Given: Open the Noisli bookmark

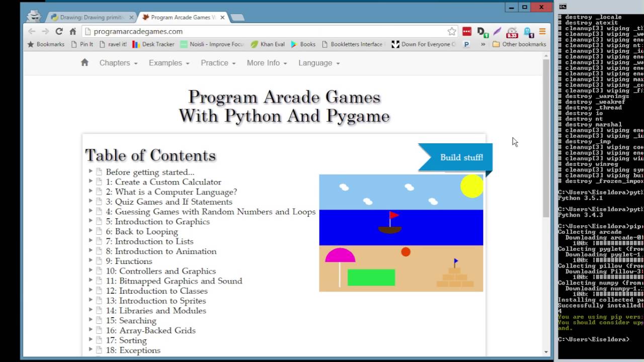Looking at the screenshot, I should [212, 44].
